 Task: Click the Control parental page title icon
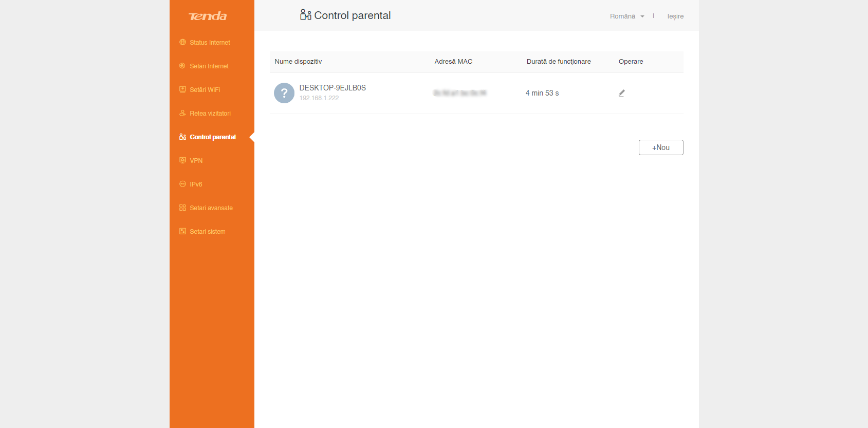(306, 15)
